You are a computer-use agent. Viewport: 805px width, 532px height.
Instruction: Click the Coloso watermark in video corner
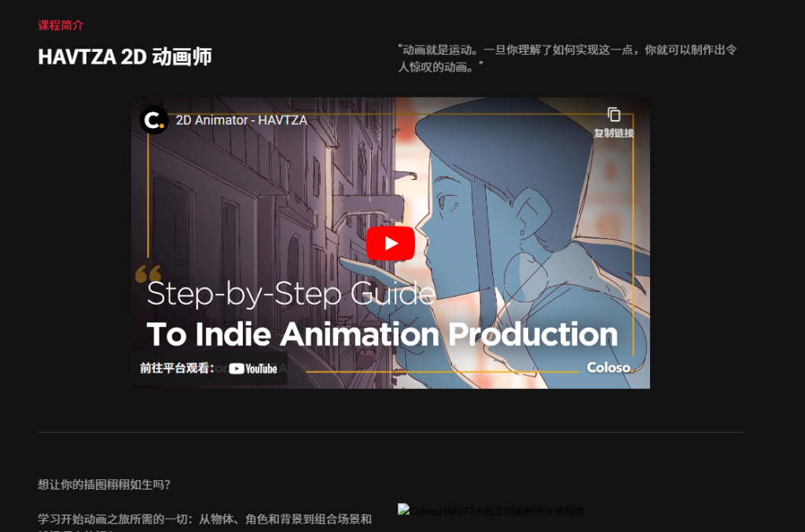pyautogui.click(x=610, y=367)
